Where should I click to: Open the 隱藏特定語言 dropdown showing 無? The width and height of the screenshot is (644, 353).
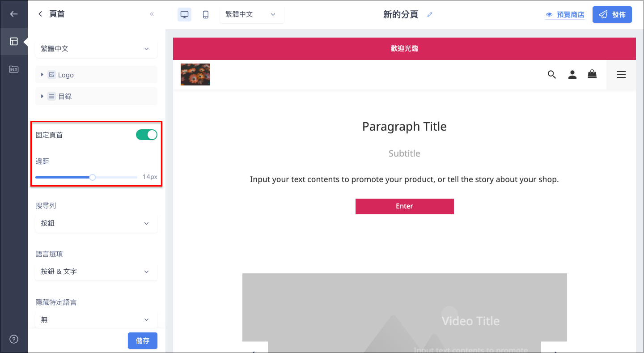pyautogui.click(x=96, y=319)
